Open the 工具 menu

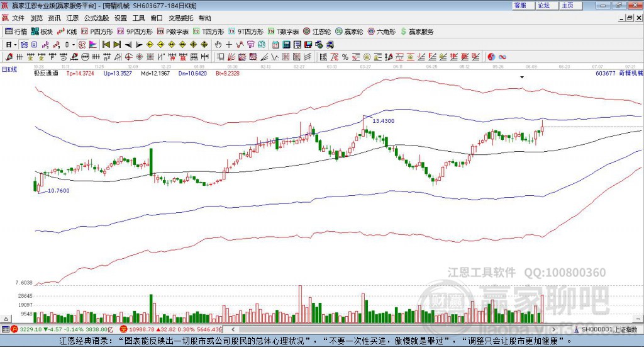point(139,18)
